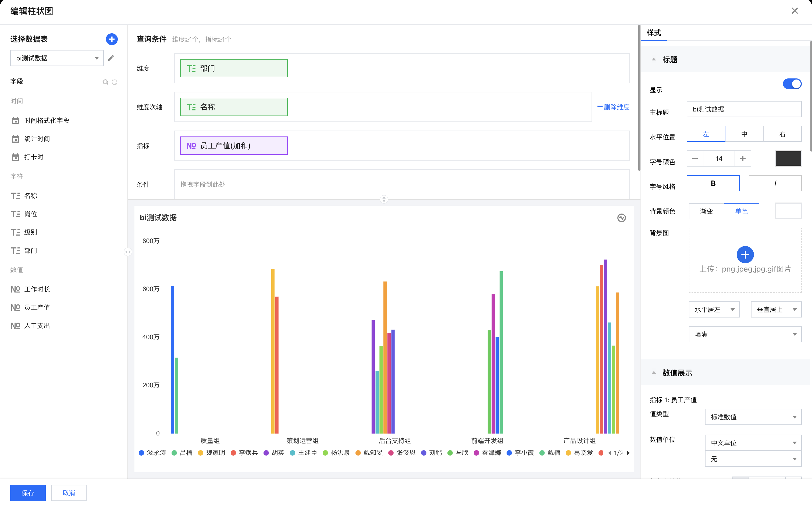Collapse the 标题 section
This screenshot has height=505, width=812.
(x=654, y=59)
